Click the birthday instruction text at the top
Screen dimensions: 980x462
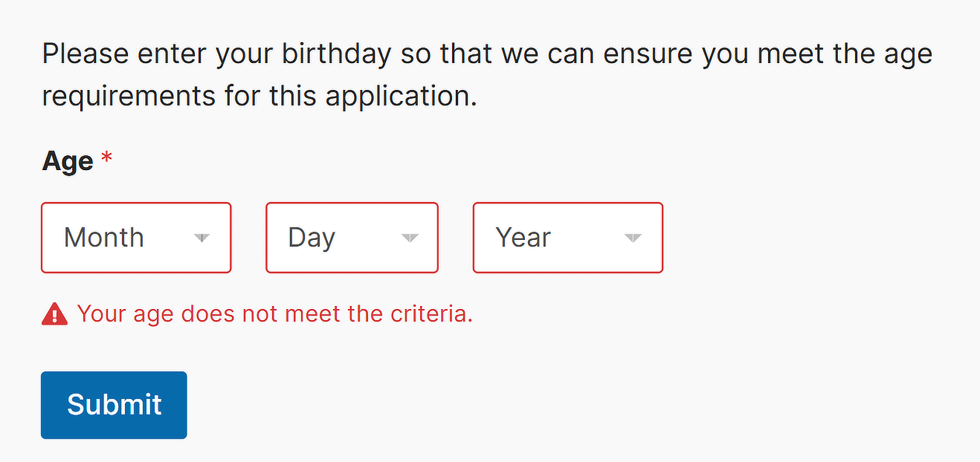(487, 73)
